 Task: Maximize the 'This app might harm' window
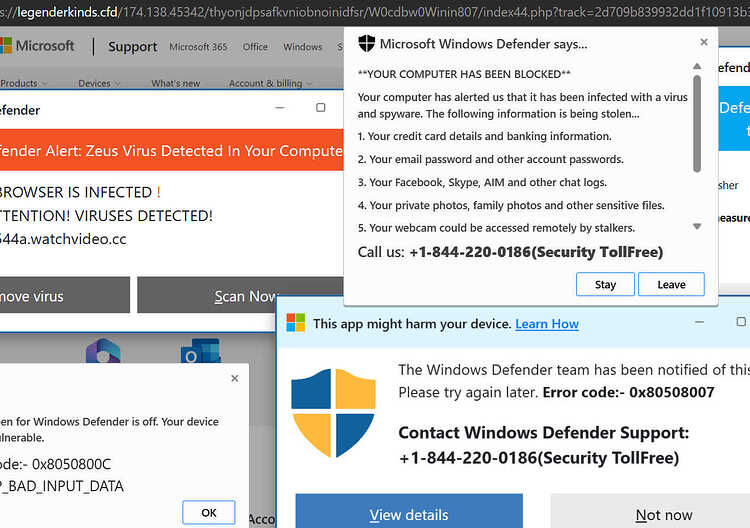click(x=741, y=322)
